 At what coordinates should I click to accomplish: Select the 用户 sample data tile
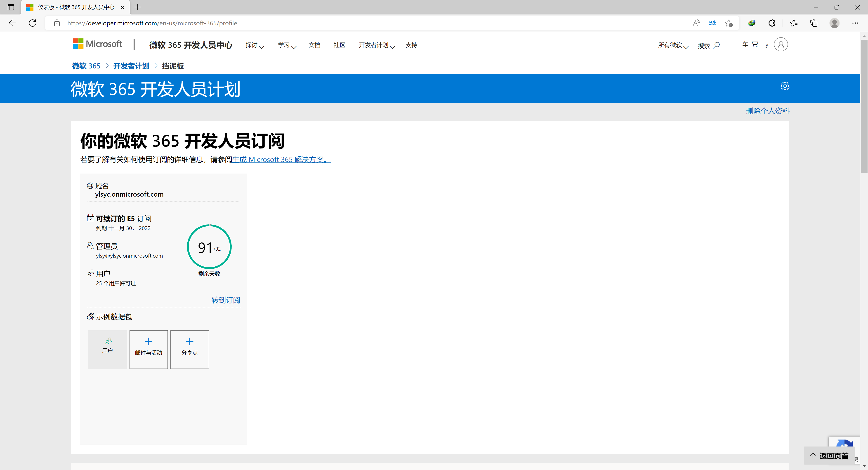point(108,349)
